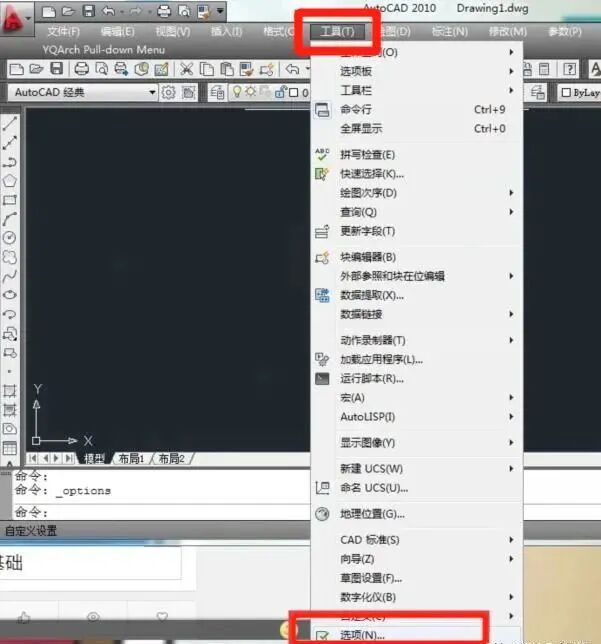This screenshot has height=644, width=601.
Task: Open the YQArch Pull-down Menu
Action: click(104, 50)
